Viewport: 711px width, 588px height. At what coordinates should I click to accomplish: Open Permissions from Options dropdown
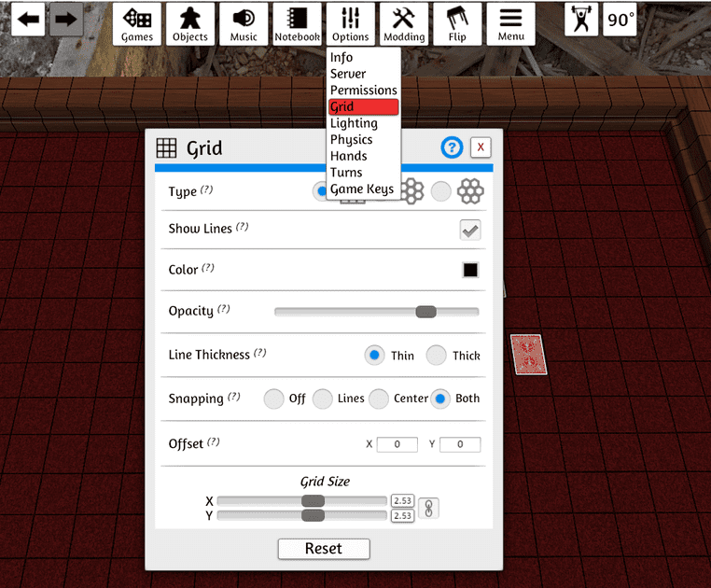[x=364, y=91]
